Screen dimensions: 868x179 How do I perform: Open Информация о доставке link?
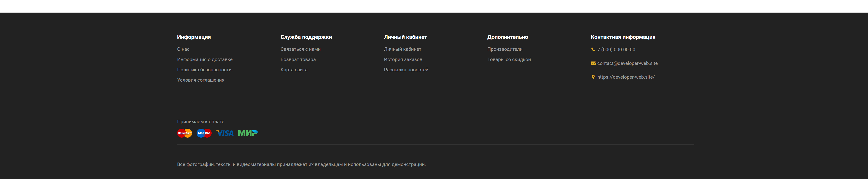click(205, 59)
